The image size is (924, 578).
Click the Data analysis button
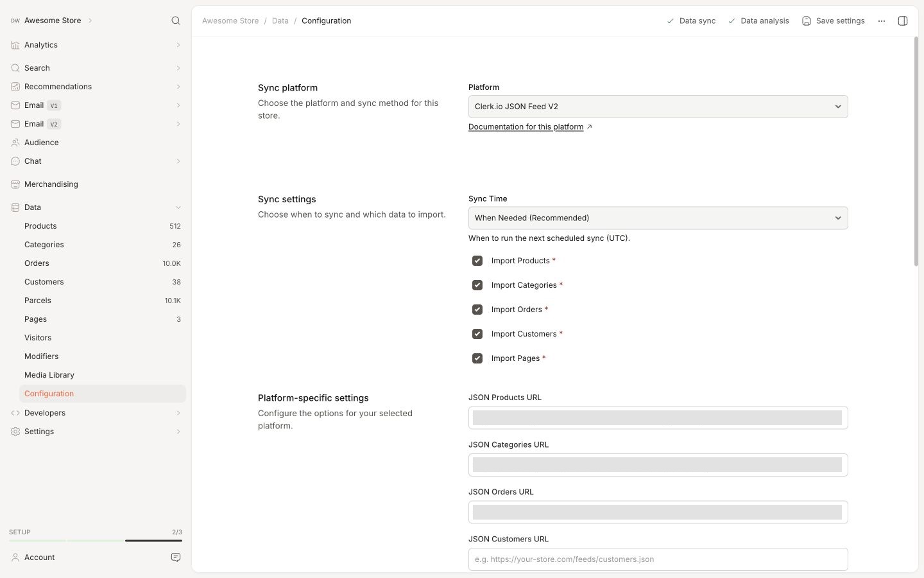point(758,21)
